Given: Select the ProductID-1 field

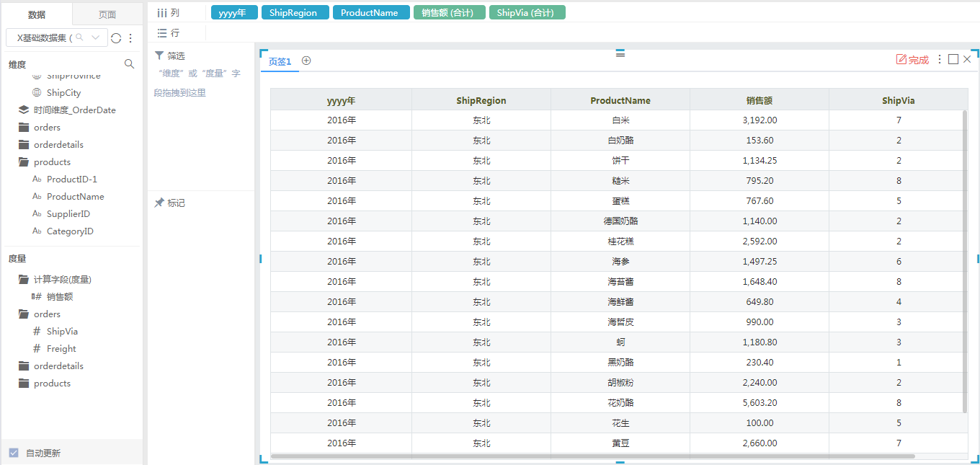Looking at the screenshot, I should click(x=72, y=180).
